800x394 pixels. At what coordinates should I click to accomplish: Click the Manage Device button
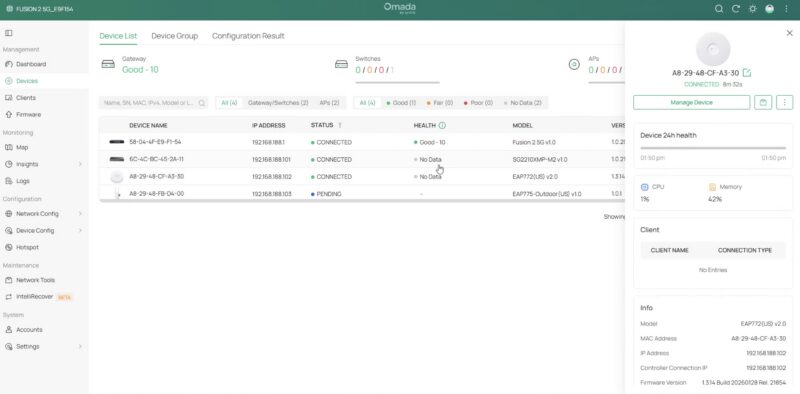[691, 102]
